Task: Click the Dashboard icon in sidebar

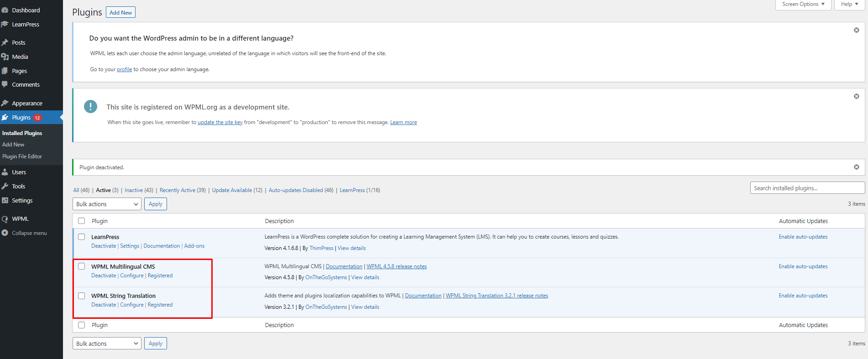Action: point(5,10)
